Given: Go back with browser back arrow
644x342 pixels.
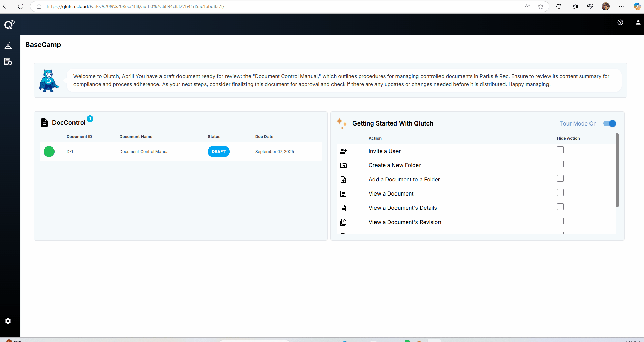Looking at the screenshot, I should pyautogui.click(x=6, y=6).
